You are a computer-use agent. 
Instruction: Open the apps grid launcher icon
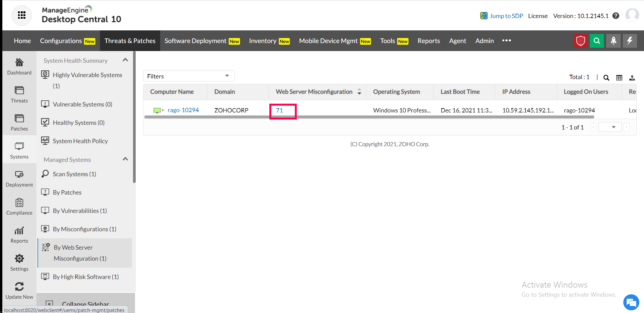pos(22,15)
